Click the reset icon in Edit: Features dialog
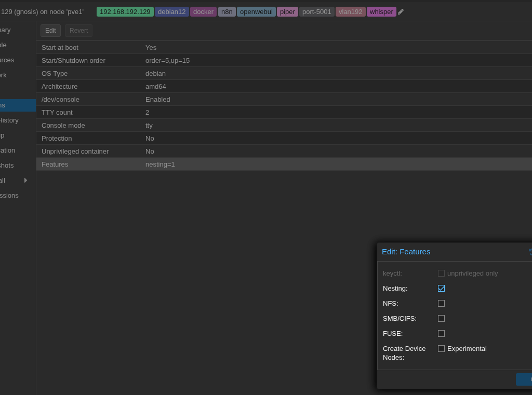The width and height of the screenshot is (532, 395). click(x=530, y=252)
